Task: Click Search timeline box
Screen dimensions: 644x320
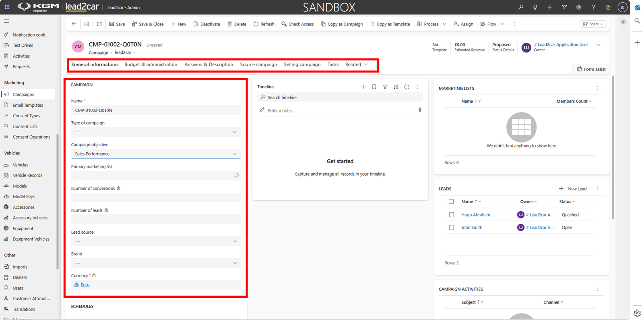Action: (x=340, y=97)
